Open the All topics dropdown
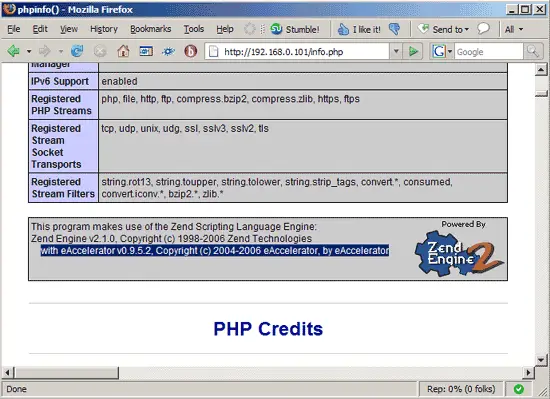 pos(514,29)
